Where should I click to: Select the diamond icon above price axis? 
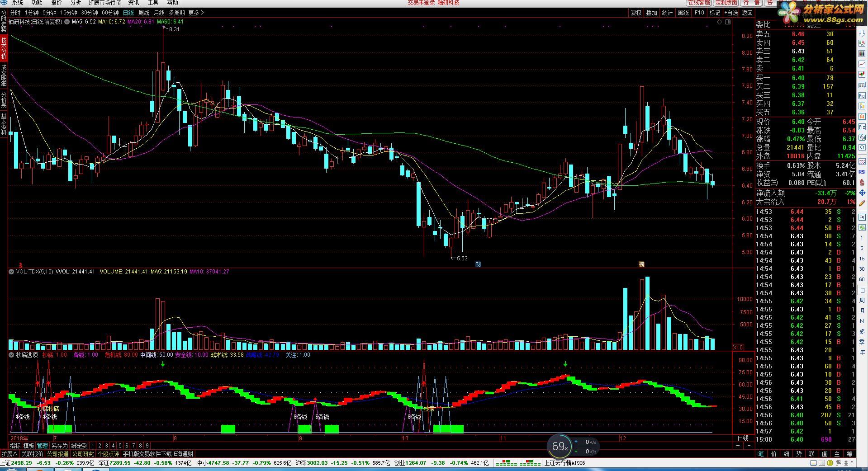pos(720,22)
